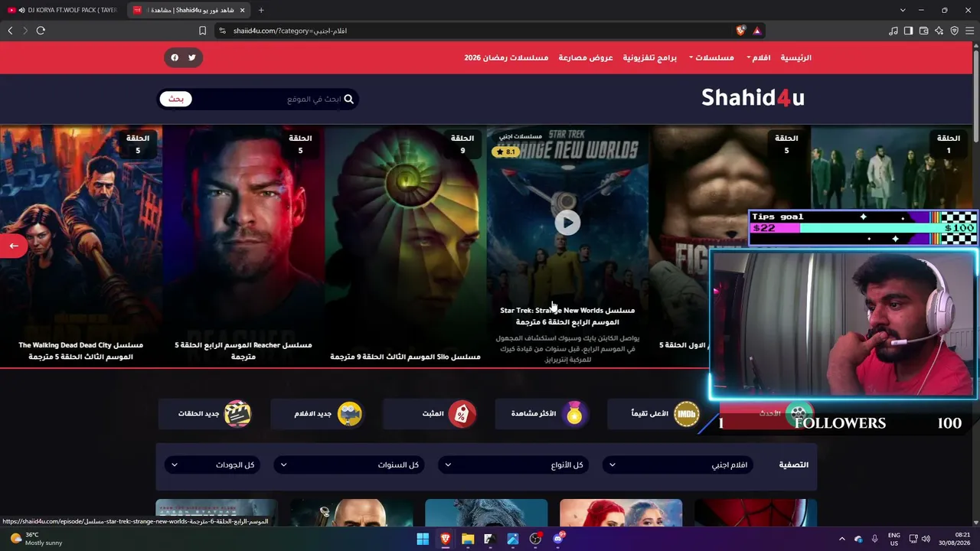Open the Windows Start menu

coord(423,539)
